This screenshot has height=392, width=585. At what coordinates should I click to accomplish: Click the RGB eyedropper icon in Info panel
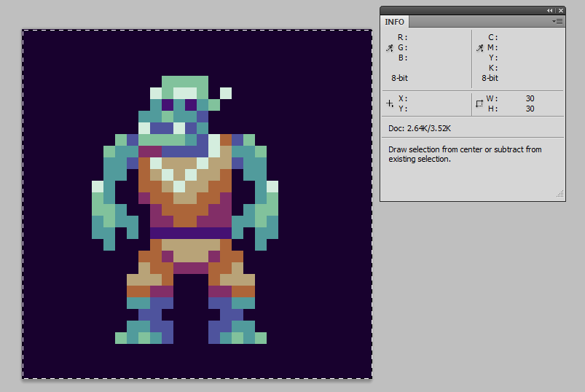coord(390,48)
